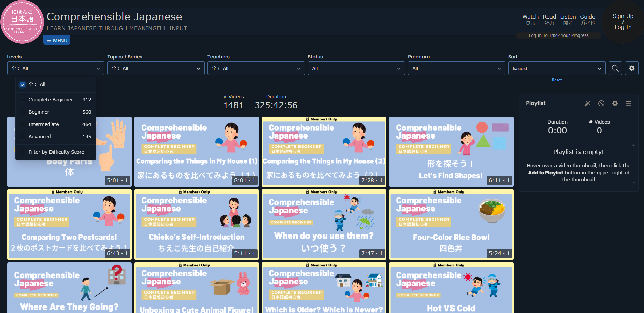Click the playlist clear (ban) icon
Viewport: 644px width, 313px height.
tap(601, 103)
